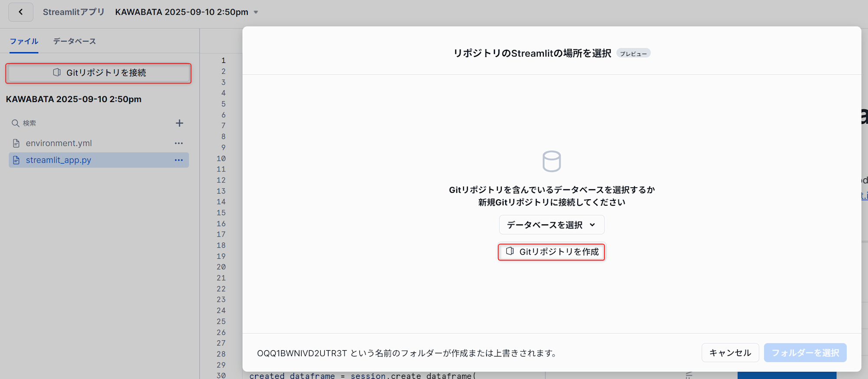Image resolution: width=868 pixels, height=379 pixels.
Task: Switch to the データベース tab
Action: 74,41
